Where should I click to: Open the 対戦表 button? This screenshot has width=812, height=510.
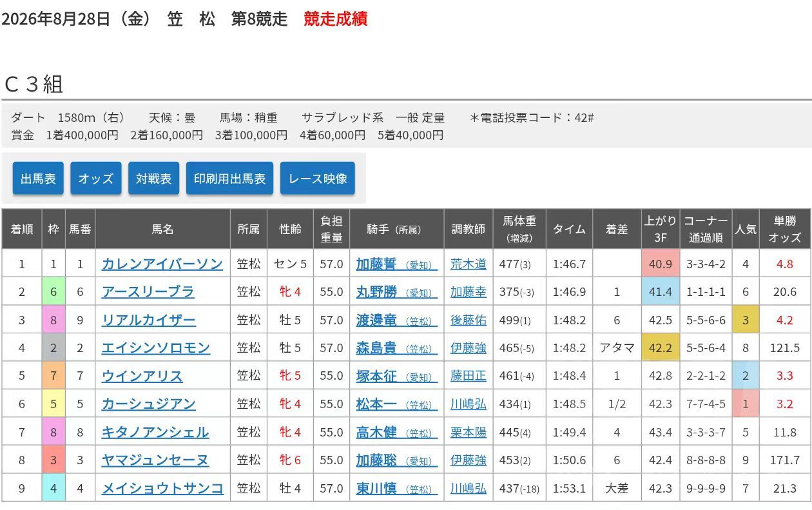[153, 179]
